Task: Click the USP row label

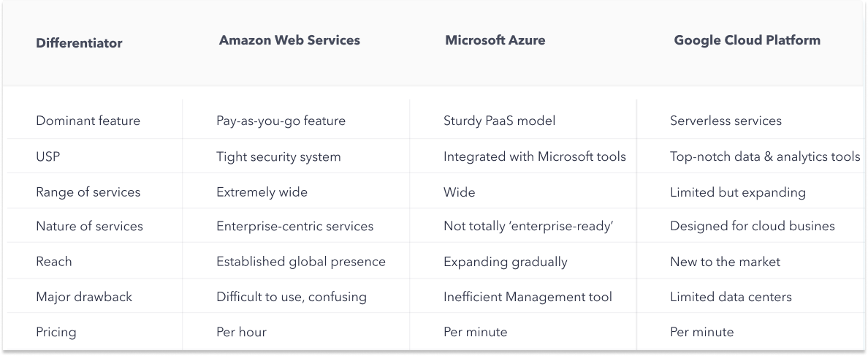Action: [x=48, y=156]
